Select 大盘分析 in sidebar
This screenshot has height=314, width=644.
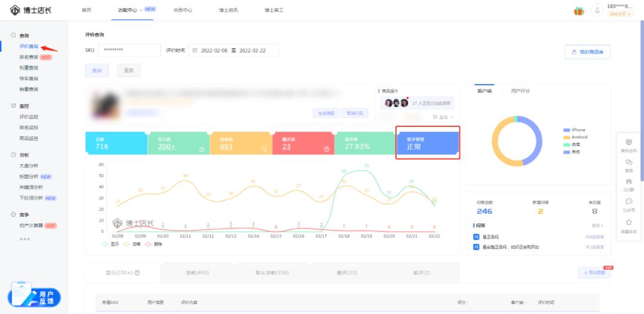pos(29,166)
